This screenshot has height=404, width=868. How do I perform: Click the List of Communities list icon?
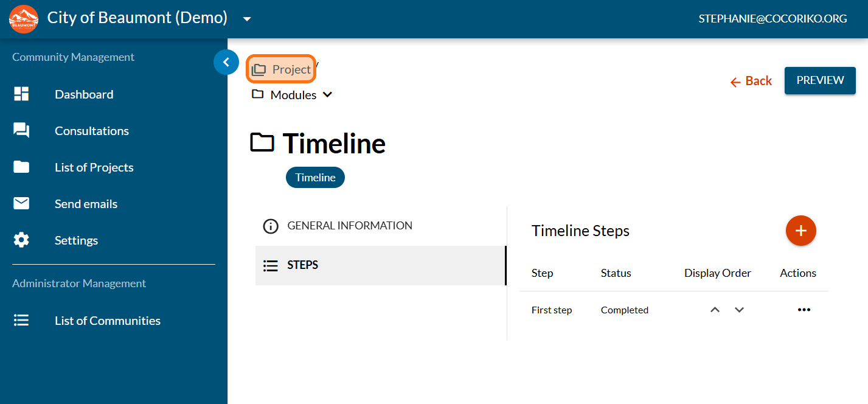[21, 321]
